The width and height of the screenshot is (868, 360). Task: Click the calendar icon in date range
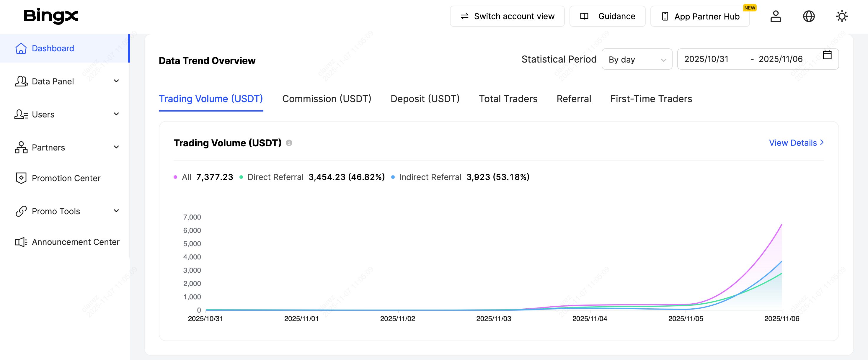[827, 55]
